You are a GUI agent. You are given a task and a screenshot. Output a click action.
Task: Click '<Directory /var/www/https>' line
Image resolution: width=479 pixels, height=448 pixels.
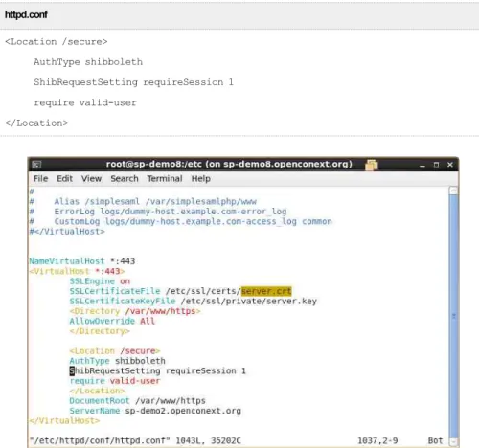click(135, 311)
